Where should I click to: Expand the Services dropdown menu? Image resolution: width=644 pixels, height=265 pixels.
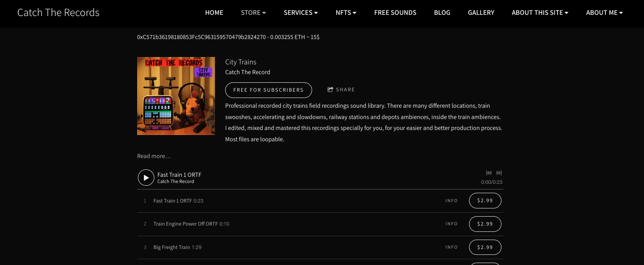[301, 12]
